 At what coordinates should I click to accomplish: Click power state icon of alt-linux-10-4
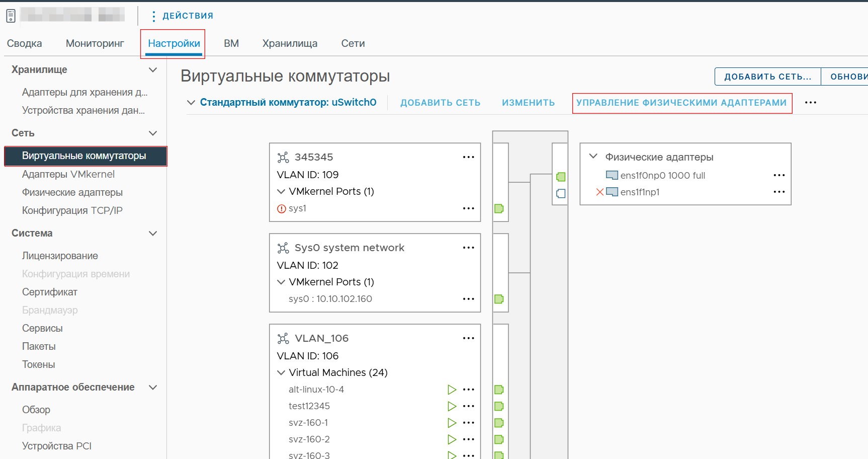pyautogui.click(x=452, y=390)
